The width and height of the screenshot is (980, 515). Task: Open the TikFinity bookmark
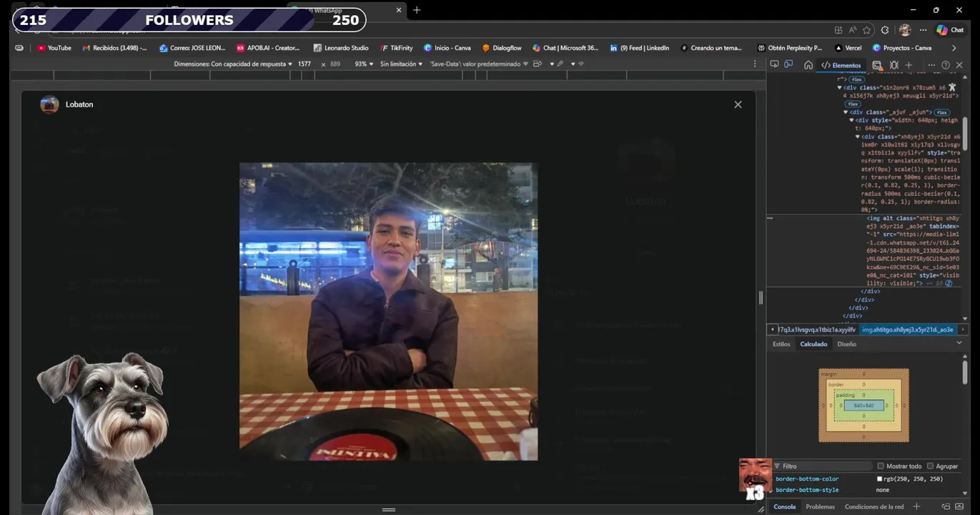coord(397,48)
